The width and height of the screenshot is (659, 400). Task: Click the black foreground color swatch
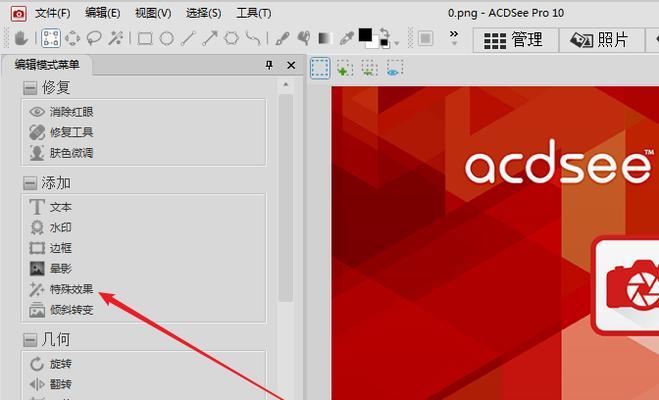(x=365, y=35)
